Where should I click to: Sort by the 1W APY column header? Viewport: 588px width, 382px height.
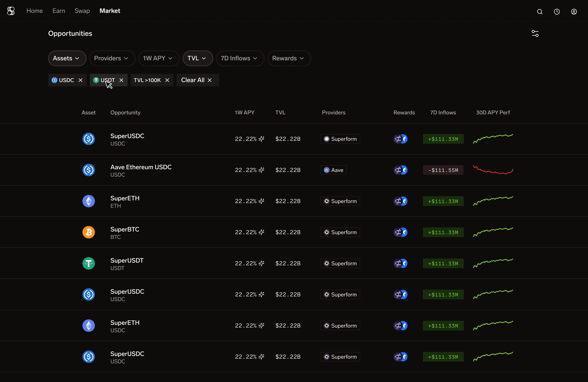(x=244, y=113)
